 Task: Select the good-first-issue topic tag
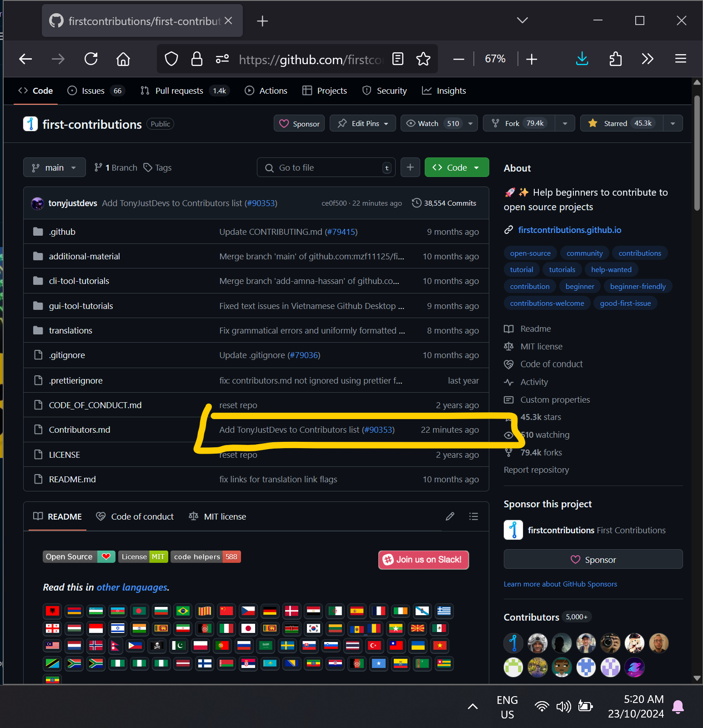click(x=625, y=303)
